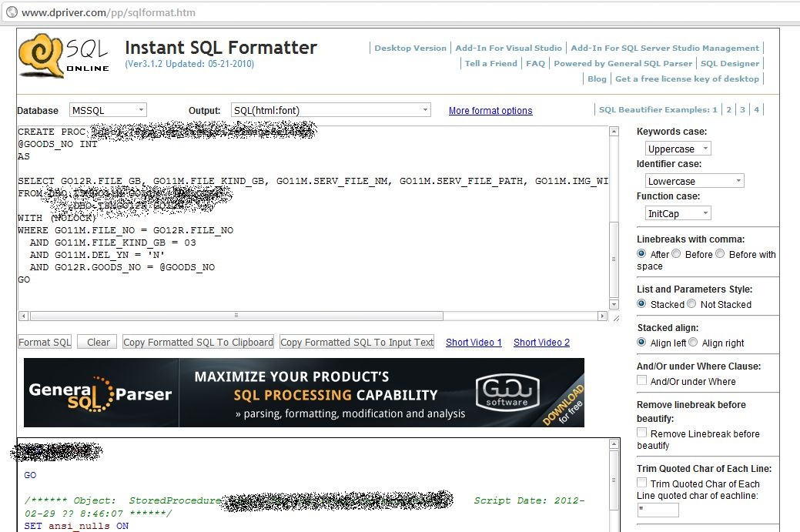
Task: Click input area scroll up arrow
Action: pos(614,132)
